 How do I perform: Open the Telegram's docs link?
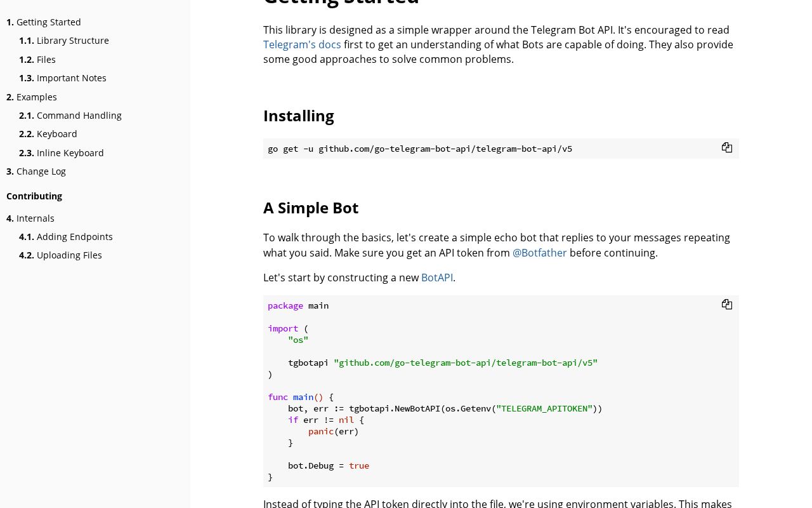302,44
